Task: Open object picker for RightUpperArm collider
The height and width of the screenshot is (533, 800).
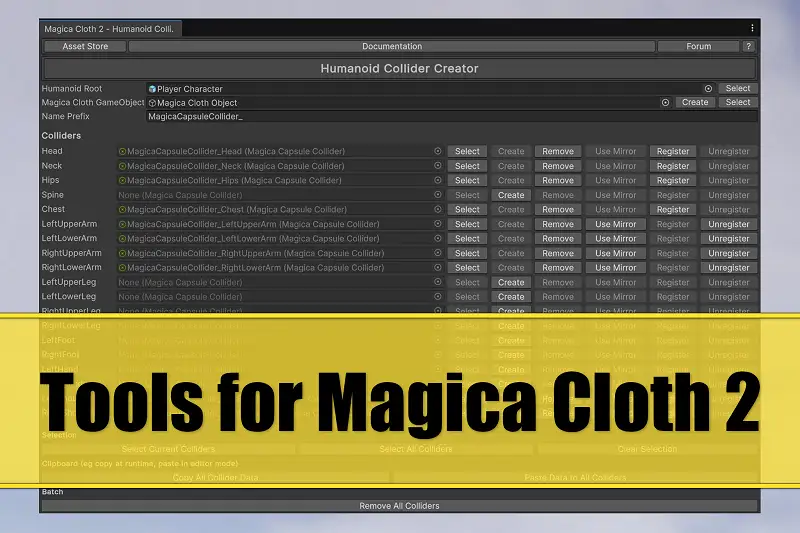Action: (x=437, y=253)
